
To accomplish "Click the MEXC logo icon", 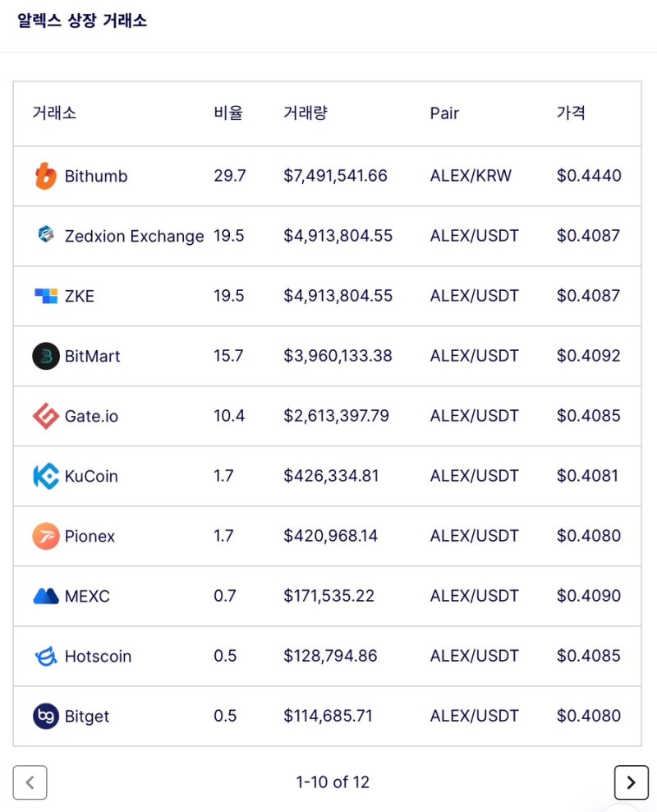I will pos(46,596).
